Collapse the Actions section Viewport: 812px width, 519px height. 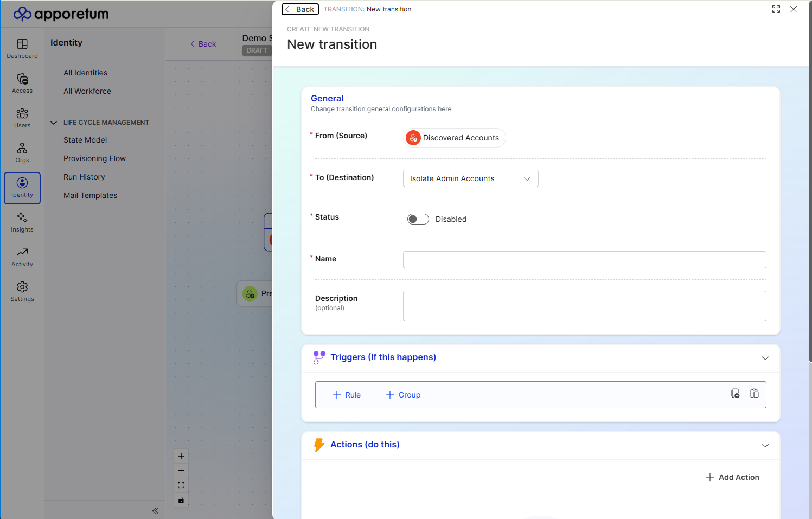765,445
